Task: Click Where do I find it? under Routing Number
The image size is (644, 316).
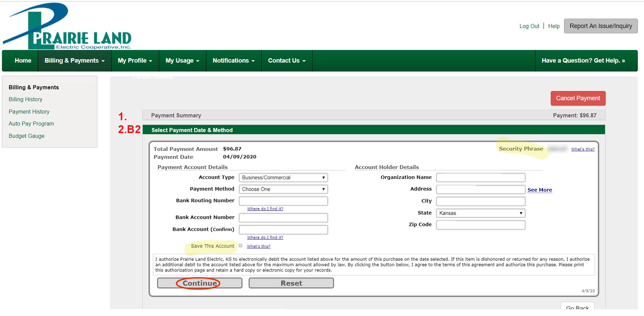Action: [x=265, y=209]
